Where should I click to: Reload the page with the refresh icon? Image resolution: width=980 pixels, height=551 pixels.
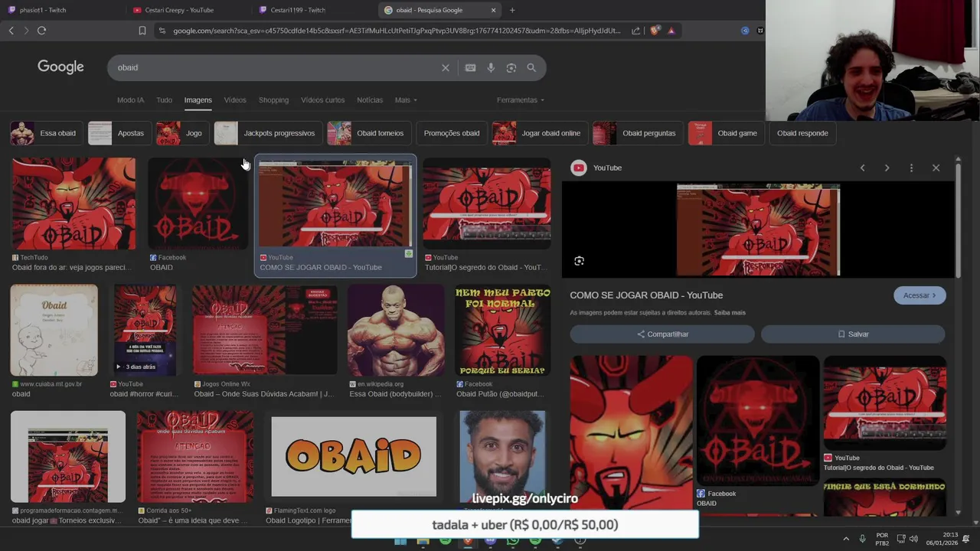41,31
